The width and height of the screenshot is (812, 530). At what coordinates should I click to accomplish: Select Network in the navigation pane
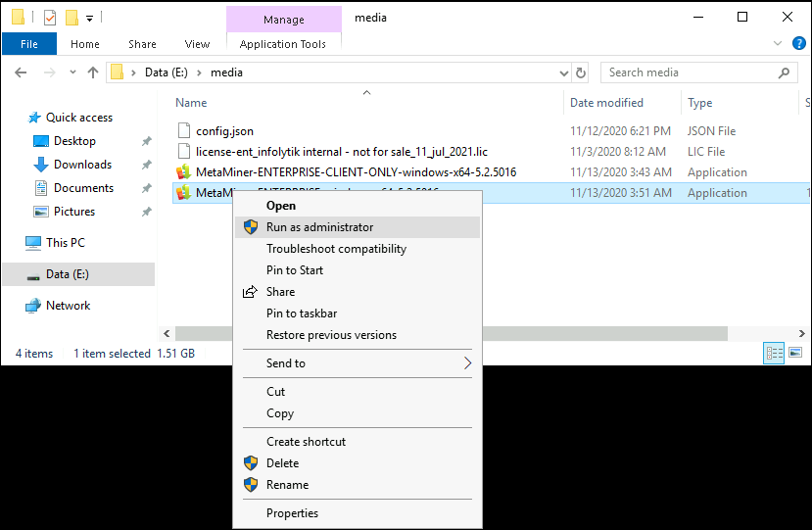[68, 306]
